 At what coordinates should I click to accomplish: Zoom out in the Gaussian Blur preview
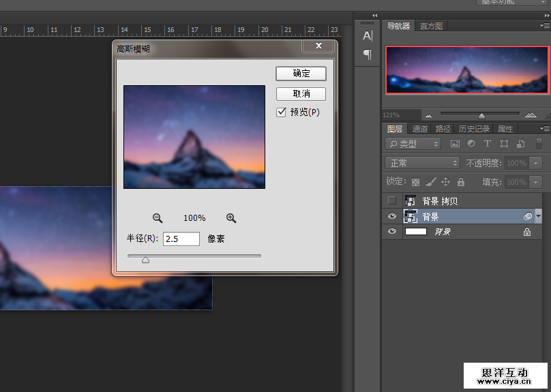click(158, 218)
